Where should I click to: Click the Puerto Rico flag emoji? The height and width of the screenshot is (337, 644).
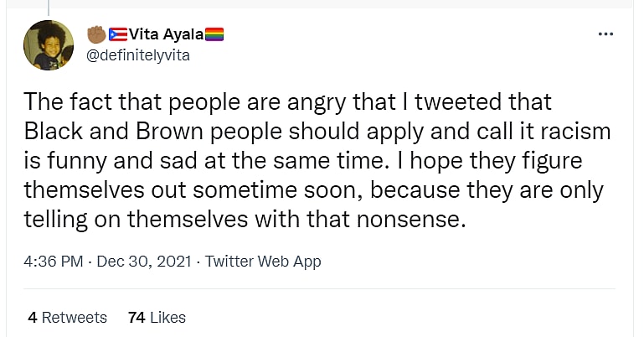[x=116, y=34]
